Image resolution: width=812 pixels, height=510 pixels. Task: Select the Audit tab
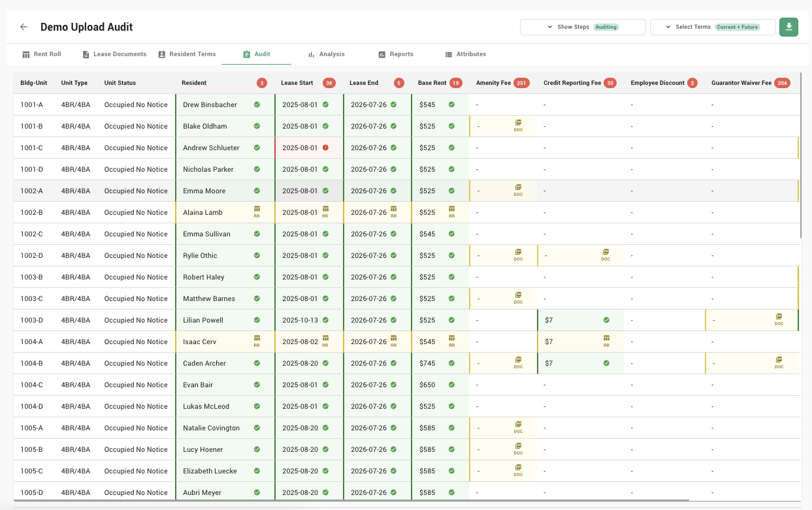pyautogui.click(x=256, y=54)
